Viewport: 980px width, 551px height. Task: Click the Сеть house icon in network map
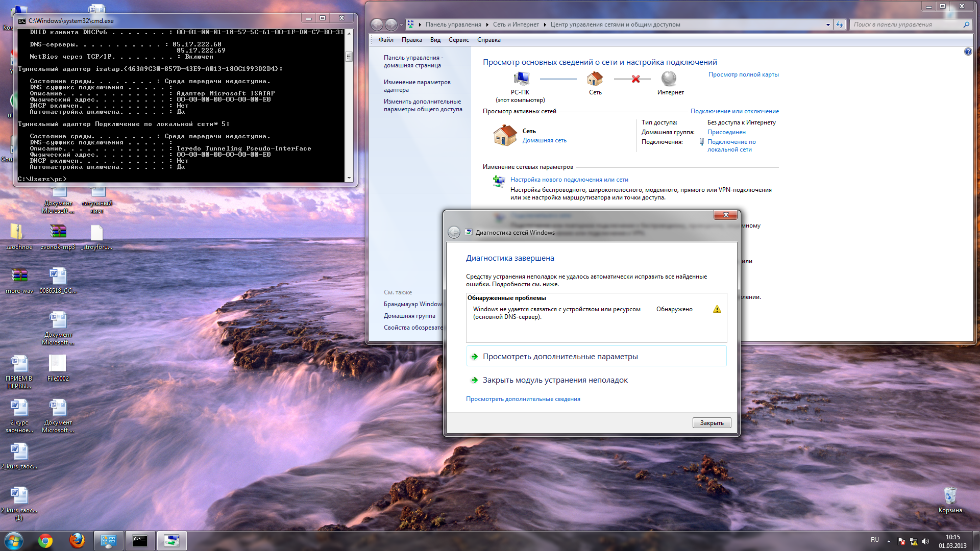(x=595, y=79)
